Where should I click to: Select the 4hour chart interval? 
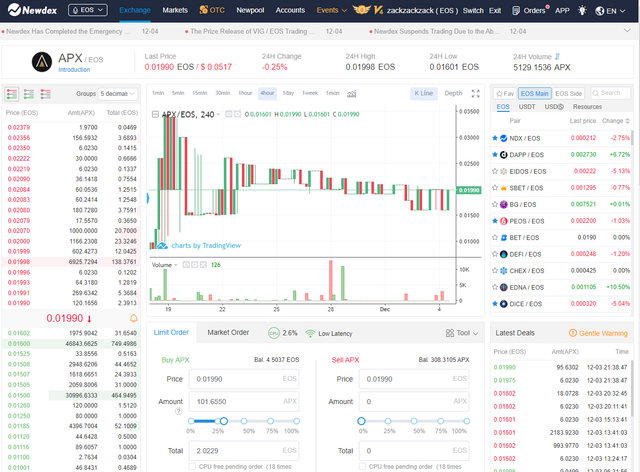coord(267,93)
